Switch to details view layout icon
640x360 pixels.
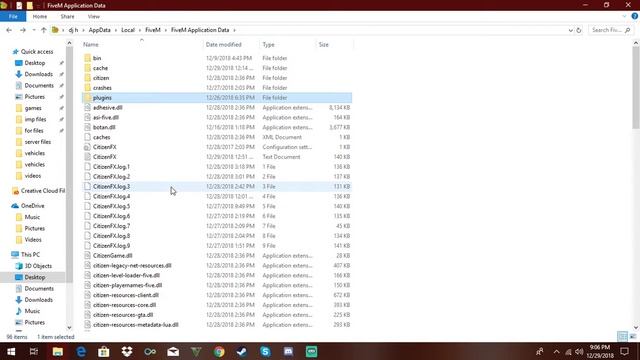click(622, 337)
